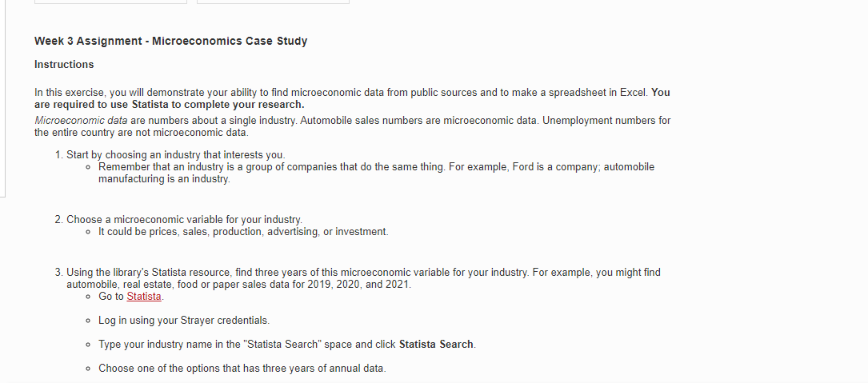This screenshot has width=868, height=383.
Task: Click the Week 3 Assignment heading
Action: pos(170,41)
